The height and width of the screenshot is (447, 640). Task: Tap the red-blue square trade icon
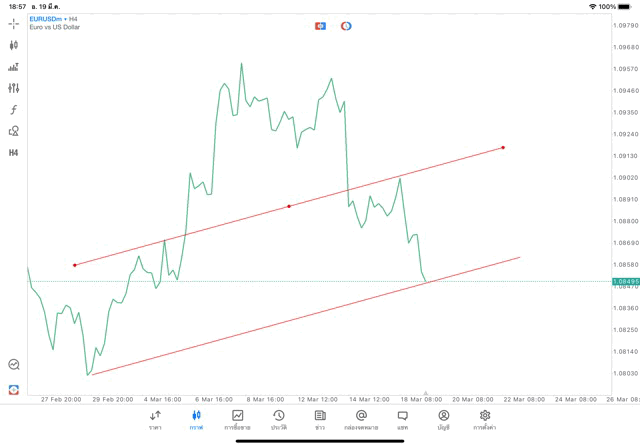320,26
